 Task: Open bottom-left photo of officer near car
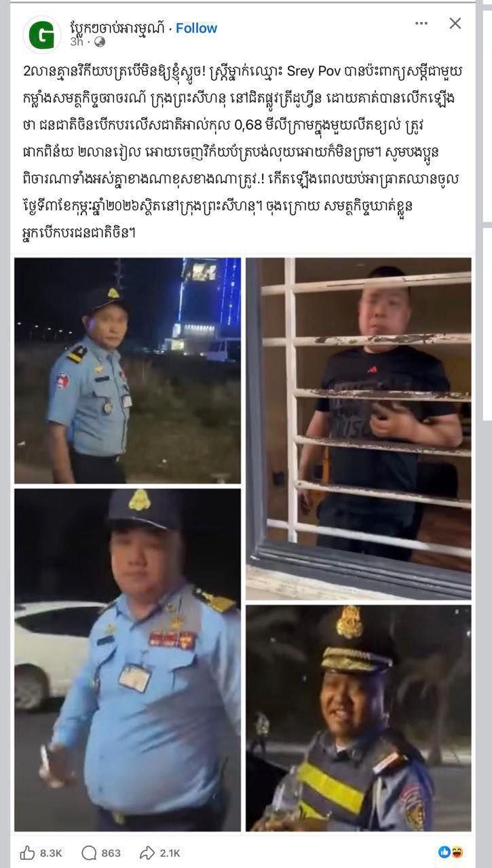pos(128,660)
